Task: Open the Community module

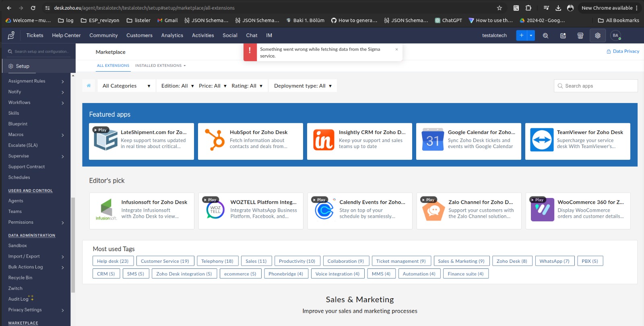Action: click(103, 35)
